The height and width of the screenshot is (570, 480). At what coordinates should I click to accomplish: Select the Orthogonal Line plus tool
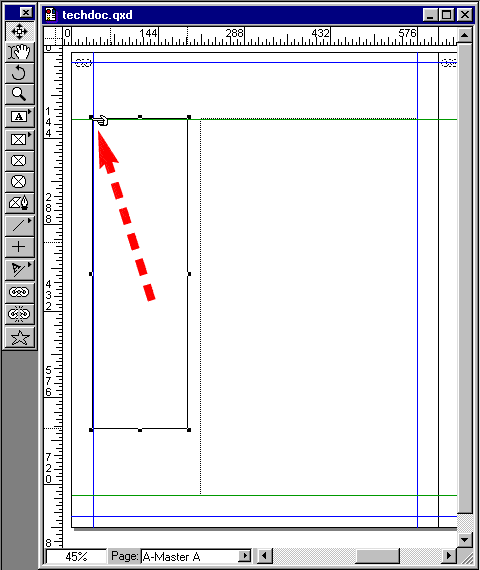coord(20,247)
